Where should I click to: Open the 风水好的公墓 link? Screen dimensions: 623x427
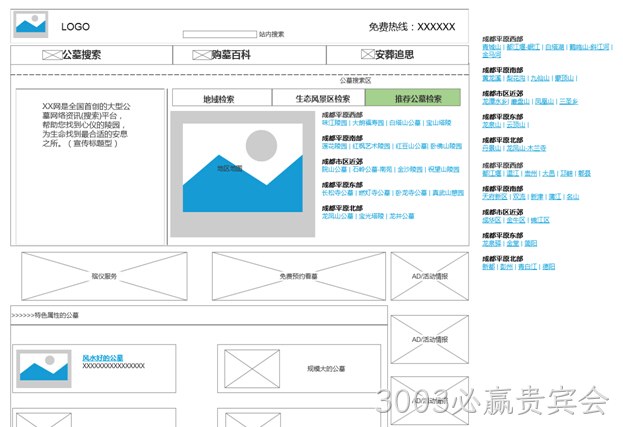tap(103, 358)
